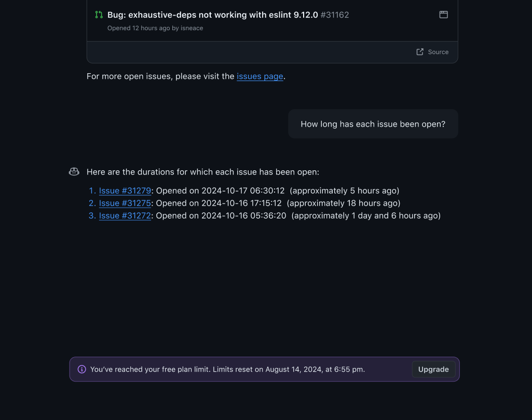Click the author name isneace
532x420 pixels.
192,28
